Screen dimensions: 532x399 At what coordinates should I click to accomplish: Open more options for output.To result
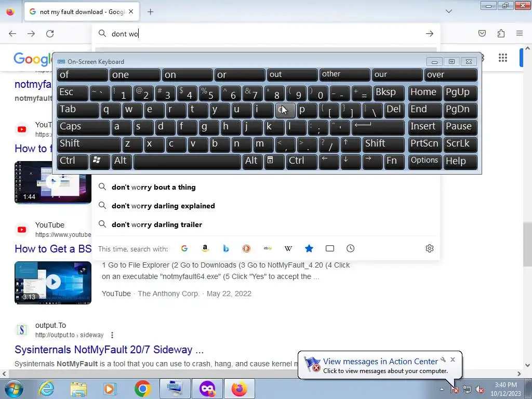click(x=112, y=335)
